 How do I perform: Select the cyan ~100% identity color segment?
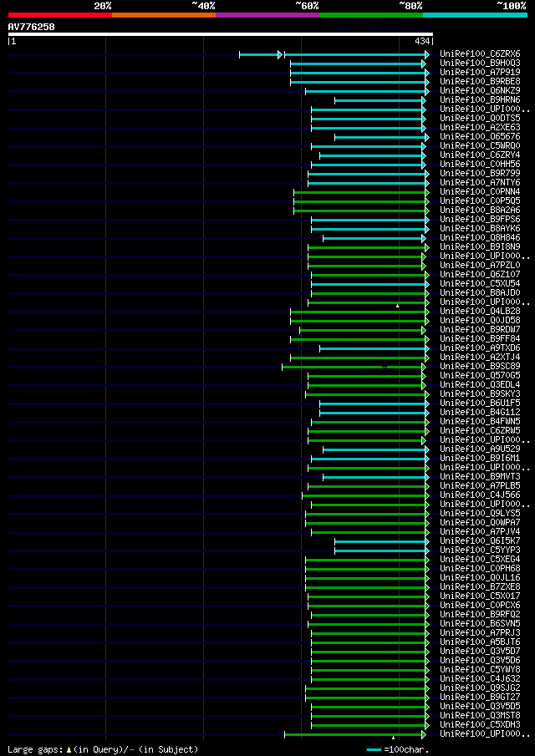(x=475, y=15)
